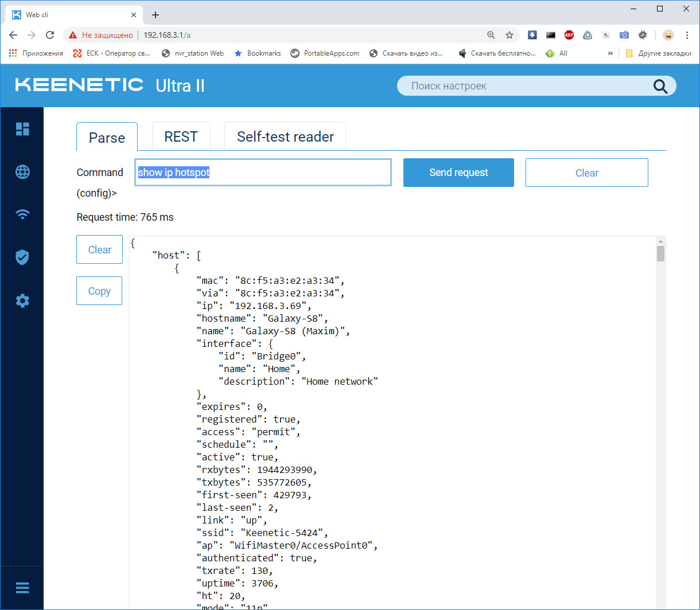Bookmark this page with star icon
This screenshot has width=700, height=610.
pyautogui.click(x=509, y=35)
